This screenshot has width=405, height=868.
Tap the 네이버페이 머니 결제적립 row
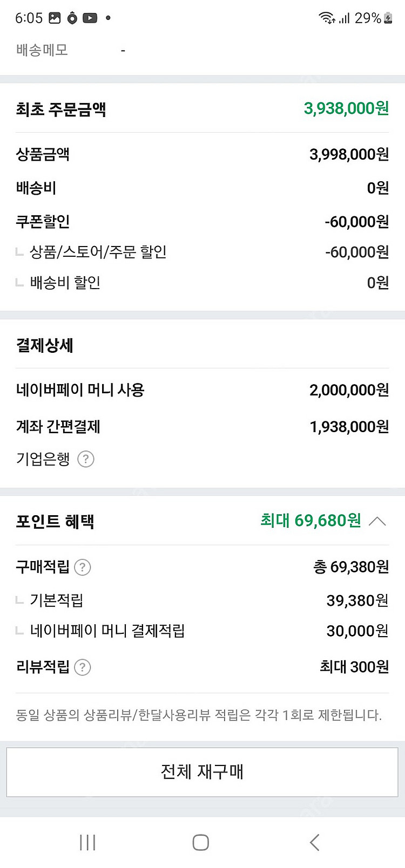tap(202, 631)
